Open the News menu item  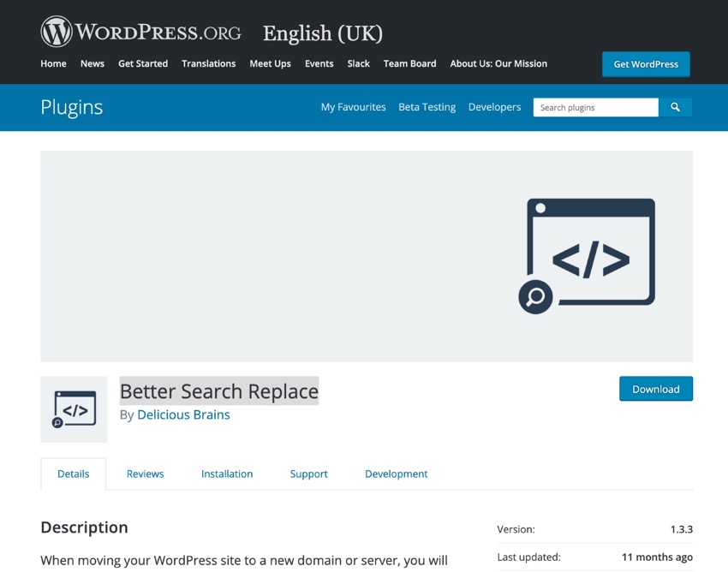[92, 63]
